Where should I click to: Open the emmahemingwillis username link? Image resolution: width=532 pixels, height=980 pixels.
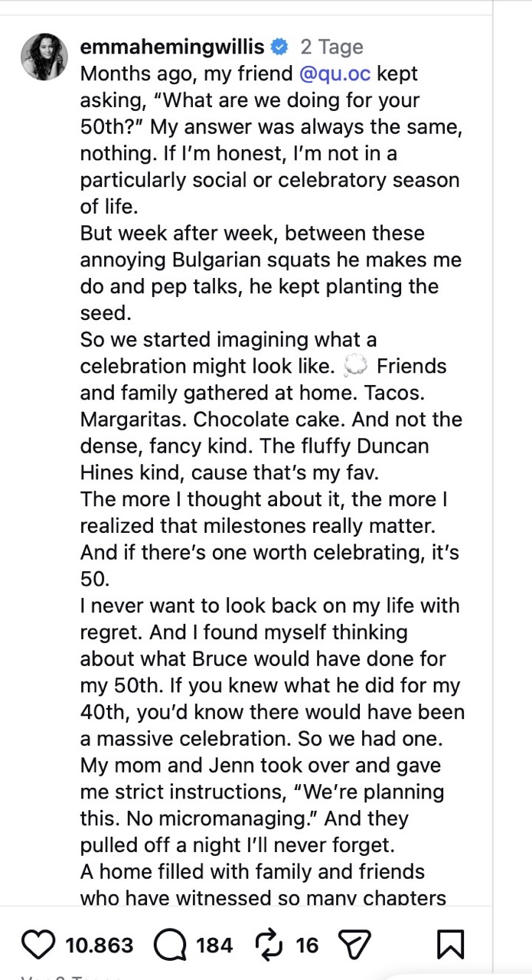tap(172, 47)
